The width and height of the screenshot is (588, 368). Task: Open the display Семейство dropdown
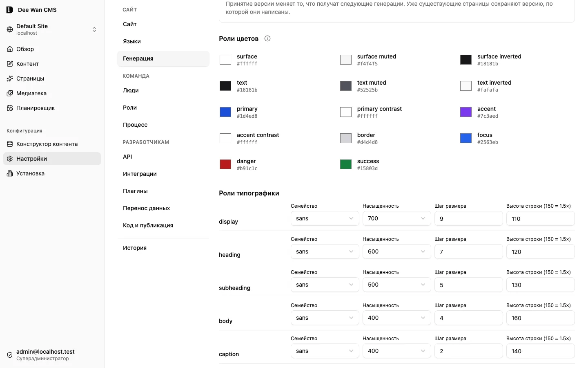(325, 218)
